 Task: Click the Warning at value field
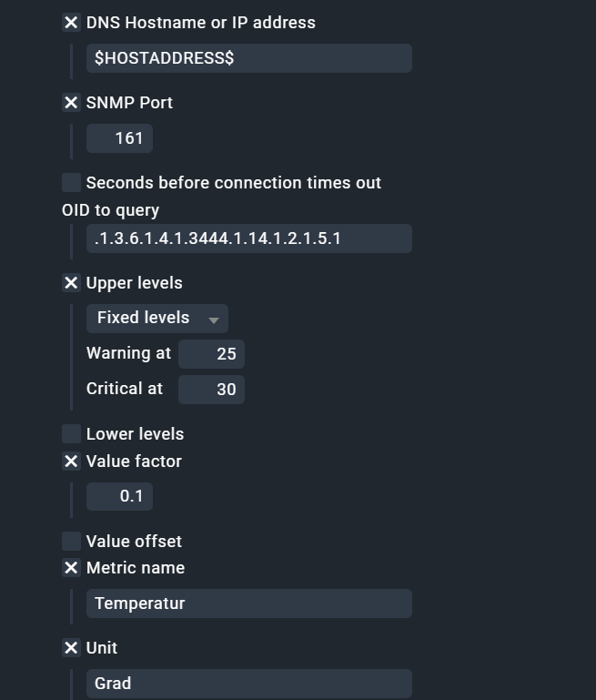point(211,354)
